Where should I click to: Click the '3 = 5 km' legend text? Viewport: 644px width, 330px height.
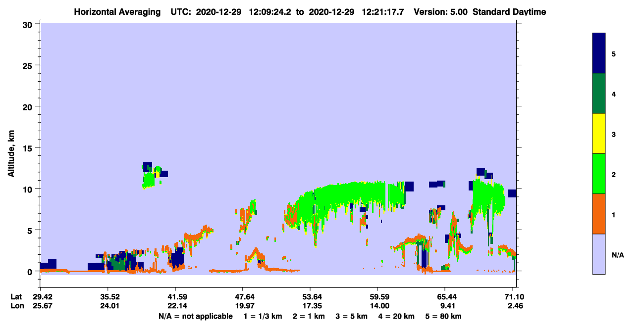click(x=352, y=316)
